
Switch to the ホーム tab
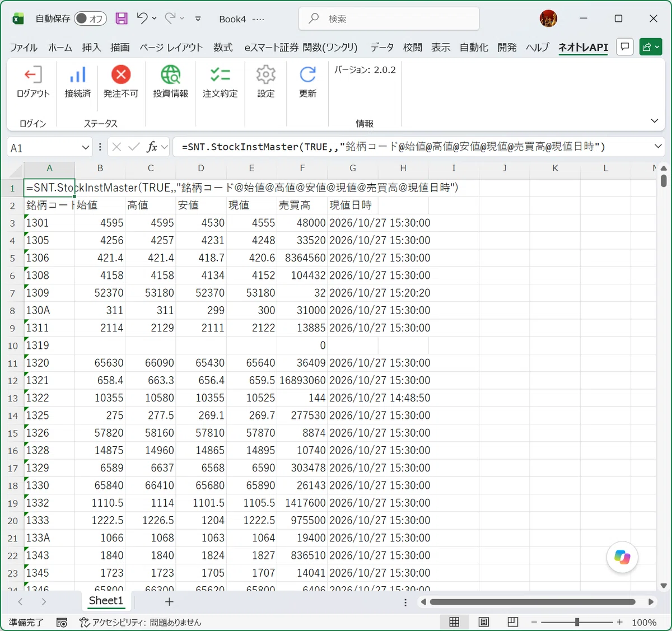pos(60,48)
